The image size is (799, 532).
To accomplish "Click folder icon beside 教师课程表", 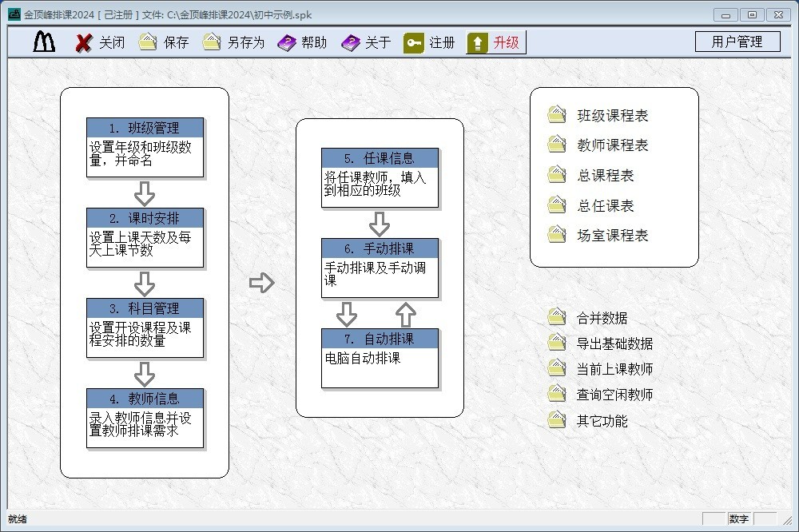I will coord(557,145).
